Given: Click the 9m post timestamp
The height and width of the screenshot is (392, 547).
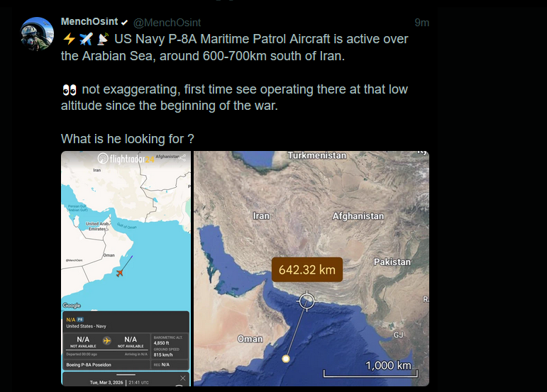Looking at the screenshot, I should coord(421,23).
